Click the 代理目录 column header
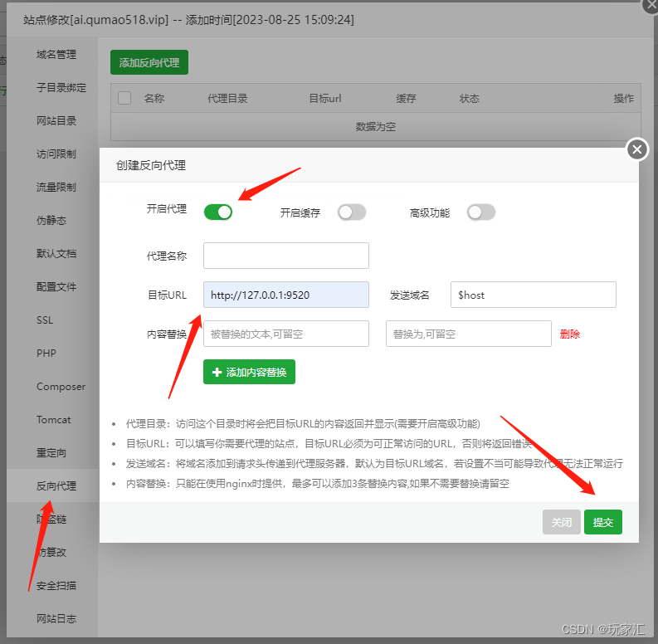Viewport: 658px width, 644px height. [227, 99]
